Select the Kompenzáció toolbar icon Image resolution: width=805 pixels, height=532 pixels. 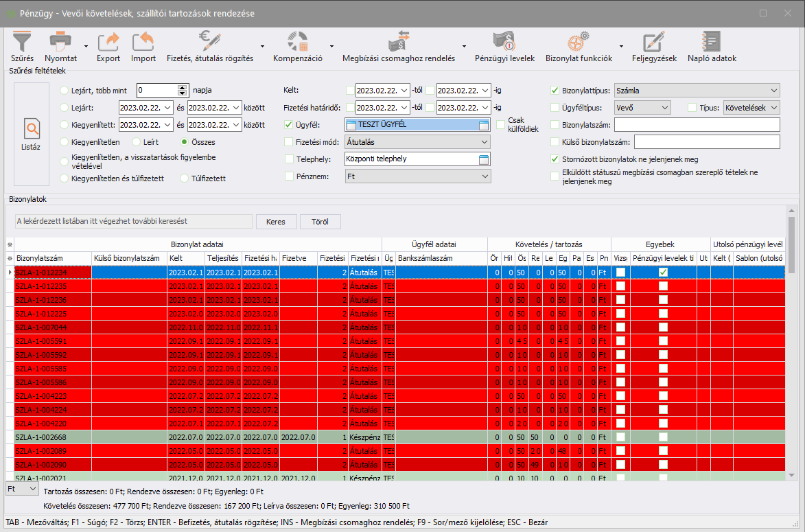click(297, 42)
